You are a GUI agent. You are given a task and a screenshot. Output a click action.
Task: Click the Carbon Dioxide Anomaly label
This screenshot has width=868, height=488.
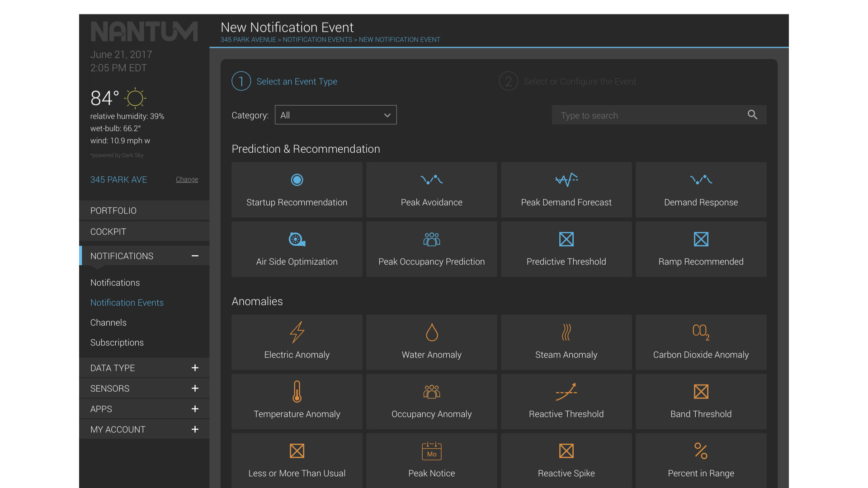coord(701,355)
